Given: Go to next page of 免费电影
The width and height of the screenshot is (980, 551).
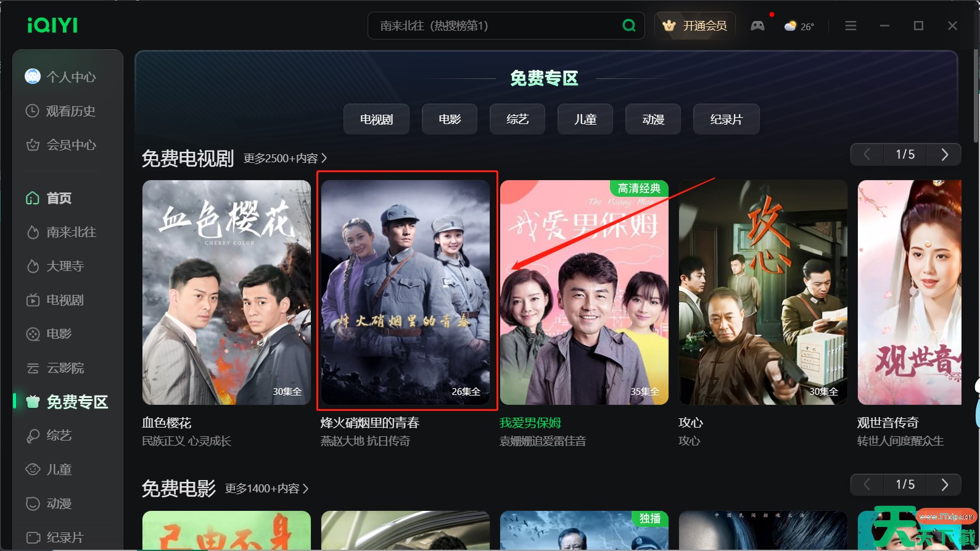Looking at the screenshot, I should click(x=944, y=484).
